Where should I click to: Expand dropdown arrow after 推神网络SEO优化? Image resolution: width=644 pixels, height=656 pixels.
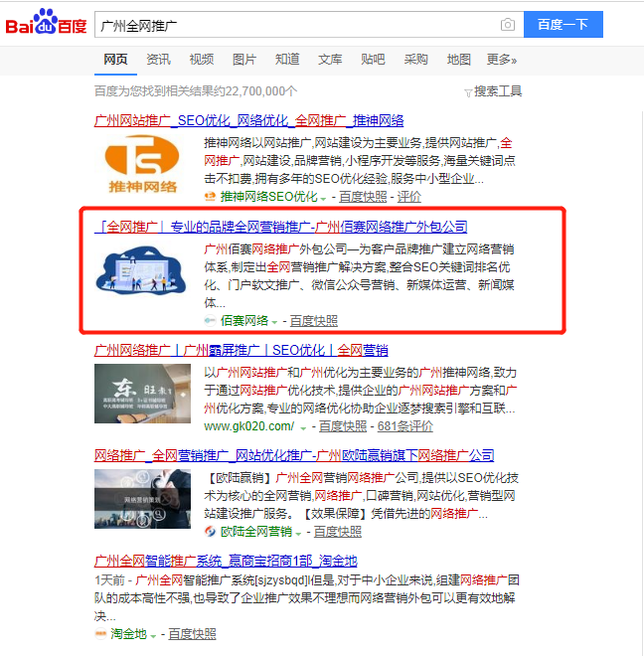[x=323, y=199]
